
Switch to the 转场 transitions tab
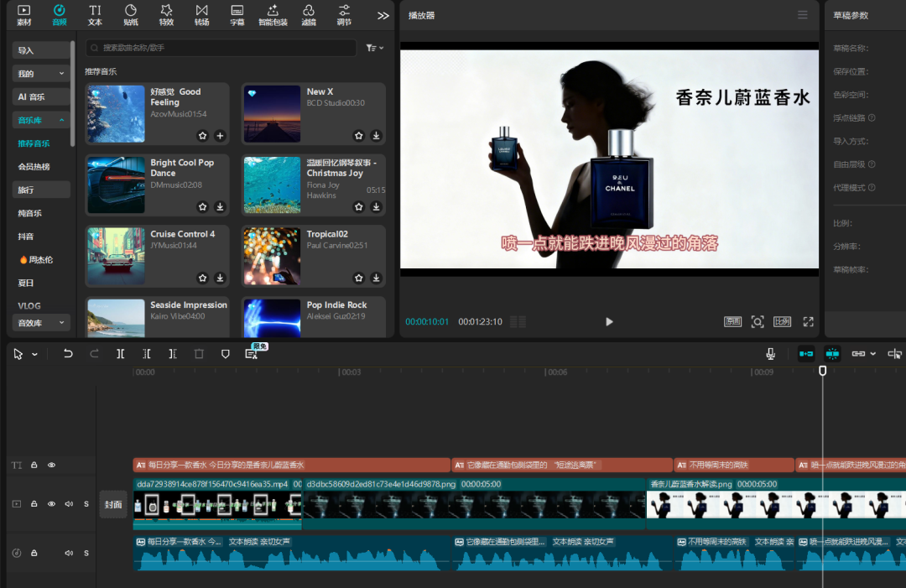pyautogui.click(x=201, y=14)
